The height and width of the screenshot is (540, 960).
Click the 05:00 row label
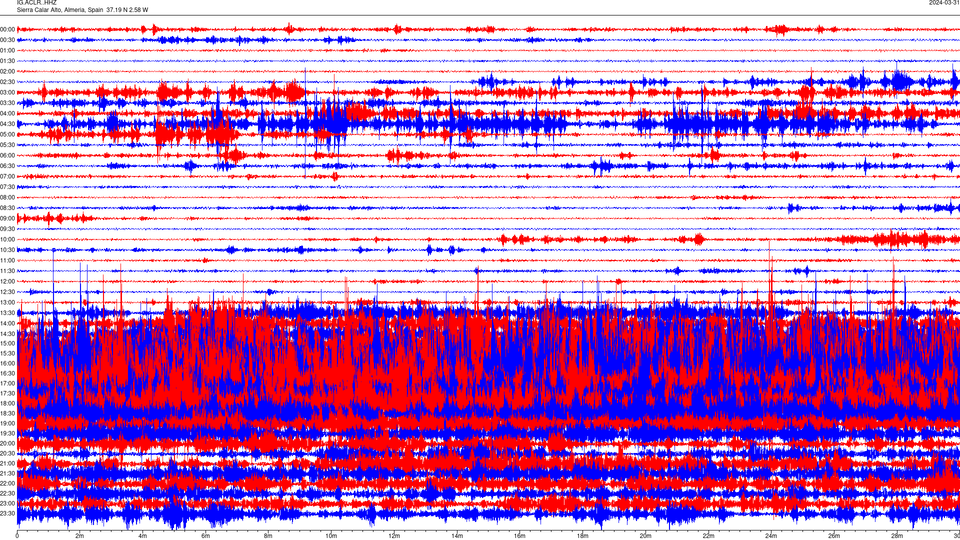pyautogui.click(x=8, y=134)
